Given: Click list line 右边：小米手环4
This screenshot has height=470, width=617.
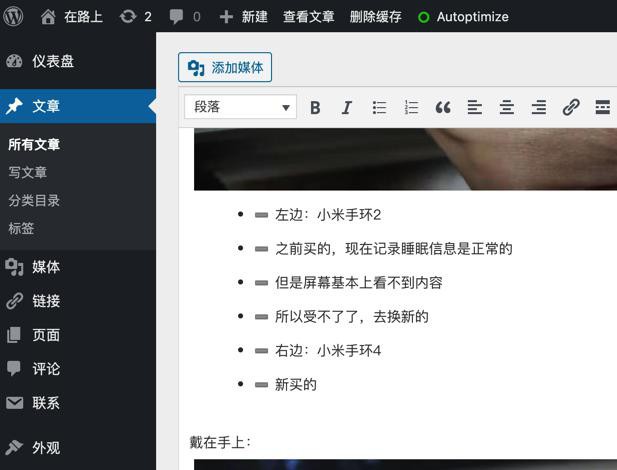Looking at the screenshot, I should pos(328,350).
